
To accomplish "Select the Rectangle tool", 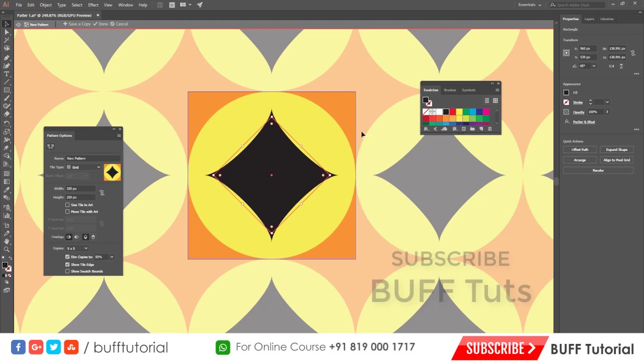I will click(7, 90).
